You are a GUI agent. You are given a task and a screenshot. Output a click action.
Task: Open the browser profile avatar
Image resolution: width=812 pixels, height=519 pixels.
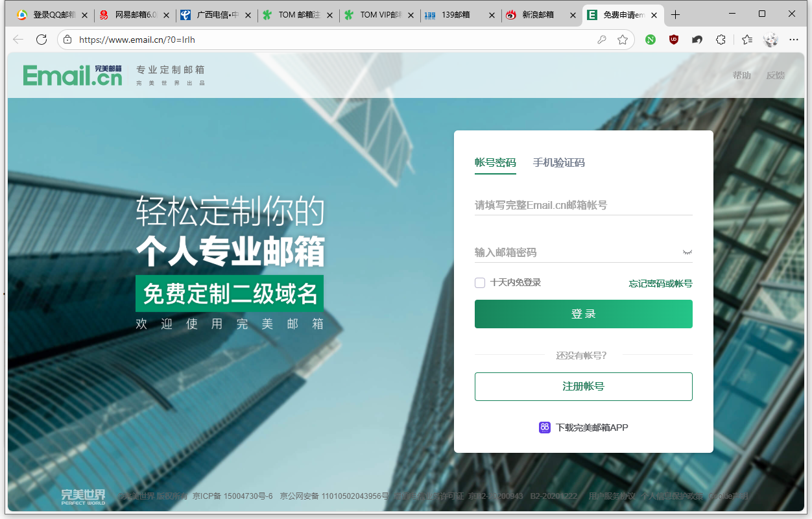[x=770, y=40]
